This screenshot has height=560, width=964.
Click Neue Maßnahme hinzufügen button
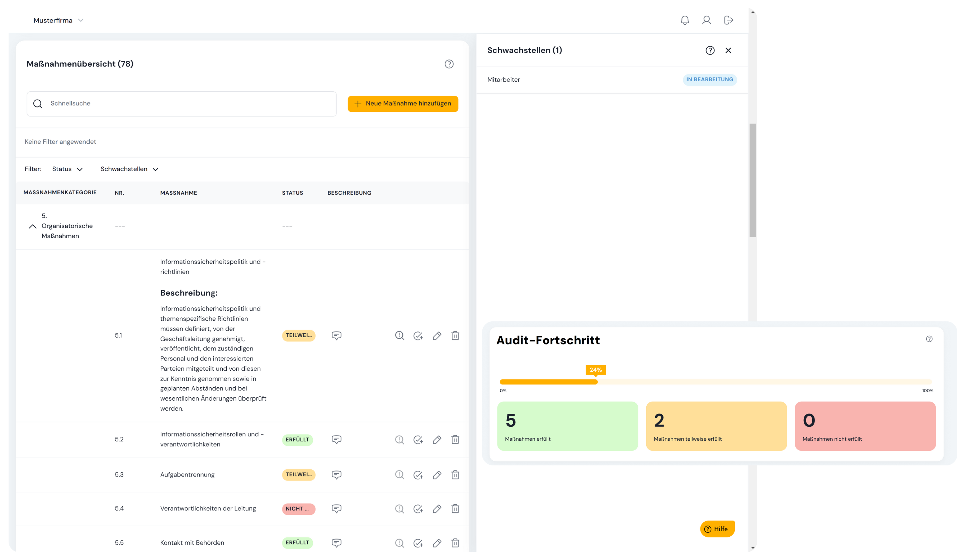403,104
